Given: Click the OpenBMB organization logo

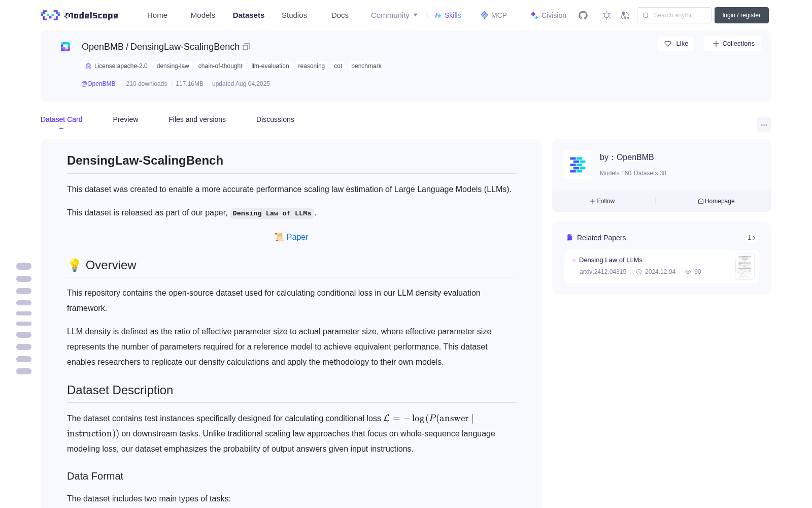Looking at the screenshot, I should [x=578, y=165].
